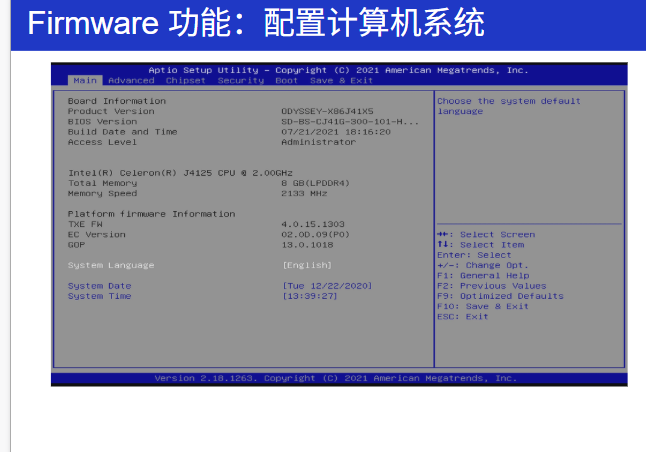Click the BIOS Version label
Screen dimensions: 646x452
pyautogui.click(x=102, y=122)
